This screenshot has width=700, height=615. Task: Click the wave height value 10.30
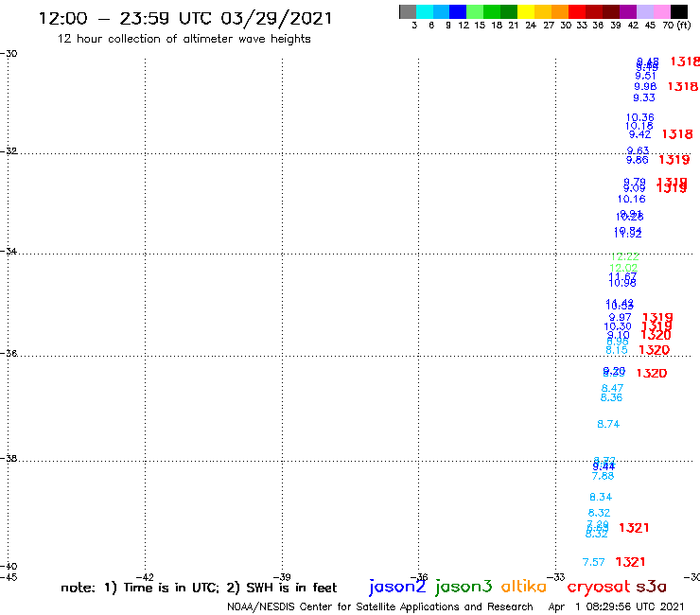[618, 326]
